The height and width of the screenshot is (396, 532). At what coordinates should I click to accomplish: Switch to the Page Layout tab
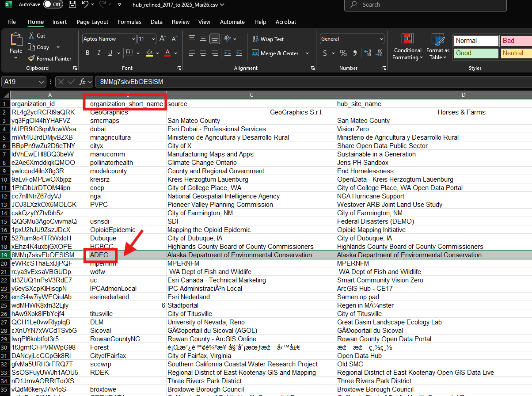click(x=92, y=22)
